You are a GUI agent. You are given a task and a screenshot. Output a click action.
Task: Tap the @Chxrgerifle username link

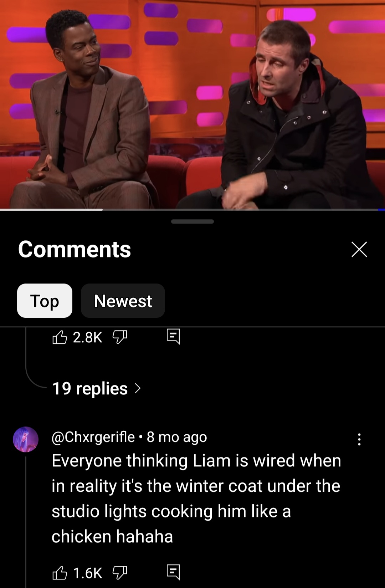tap(93, 437)
